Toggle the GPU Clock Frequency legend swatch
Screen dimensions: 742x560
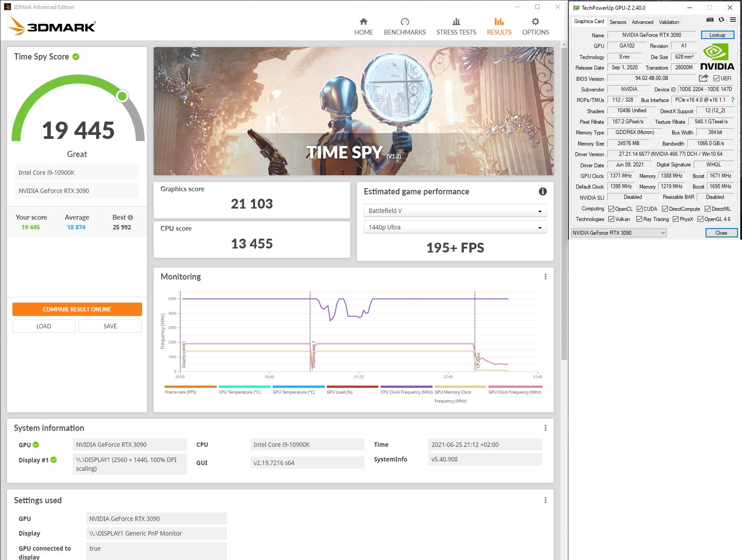coord(515,386)
